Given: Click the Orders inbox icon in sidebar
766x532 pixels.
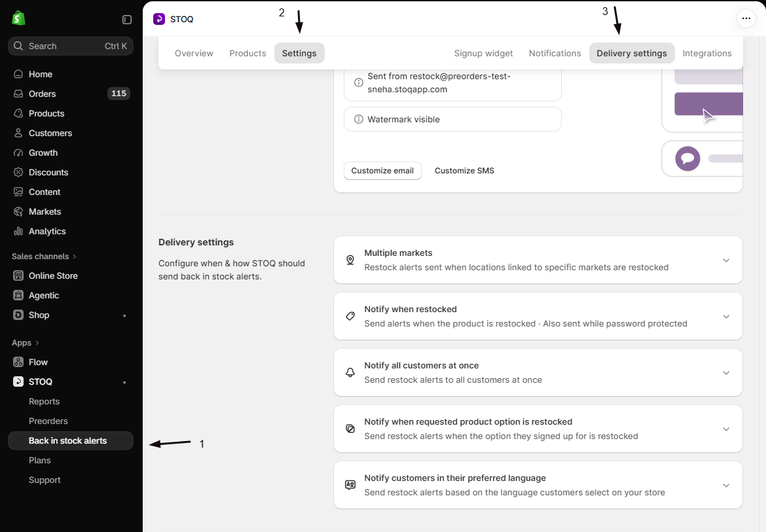Looking at the screenshot, I should click(x=18, y=94).
